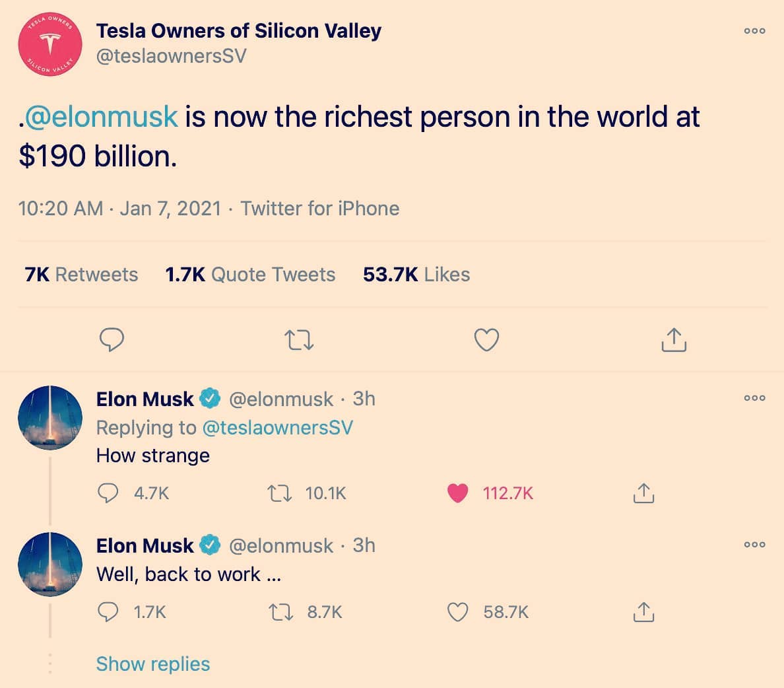The height and width of the screenshot is (688, 784).
Task: Share the "How strange" reply
Action: (x=643, y=493)
